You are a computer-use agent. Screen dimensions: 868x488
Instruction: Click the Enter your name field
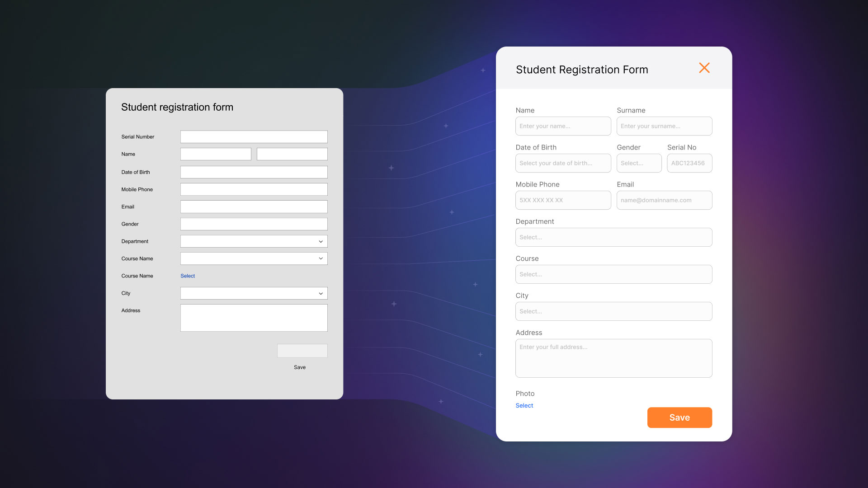(563, 126)
